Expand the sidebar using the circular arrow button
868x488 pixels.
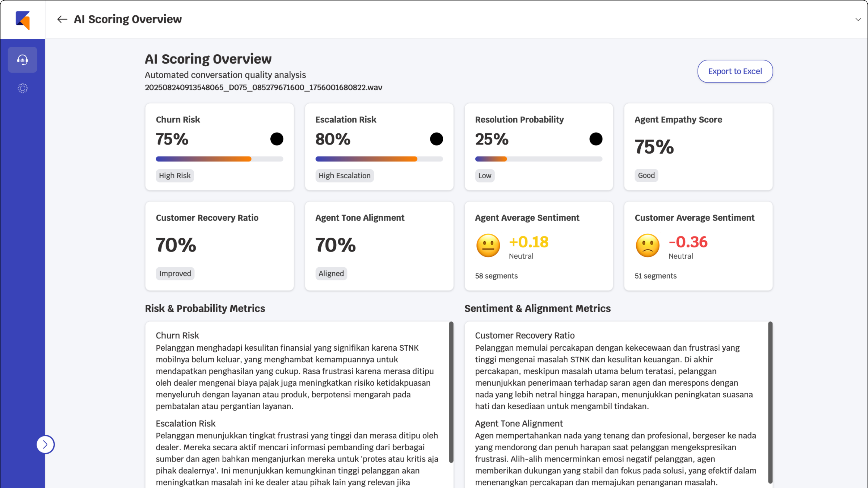click(46, 444)
